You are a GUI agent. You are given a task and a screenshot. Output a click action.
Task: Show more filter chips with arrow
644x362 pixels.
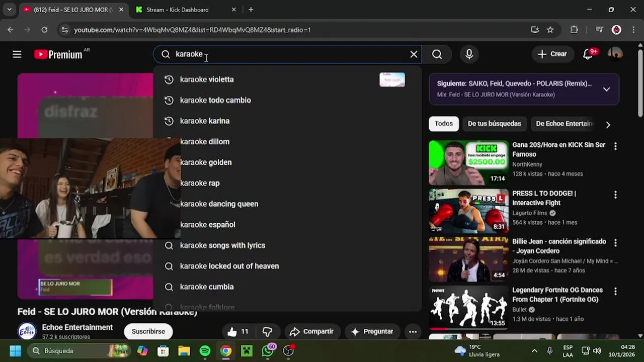click(608, 125)
